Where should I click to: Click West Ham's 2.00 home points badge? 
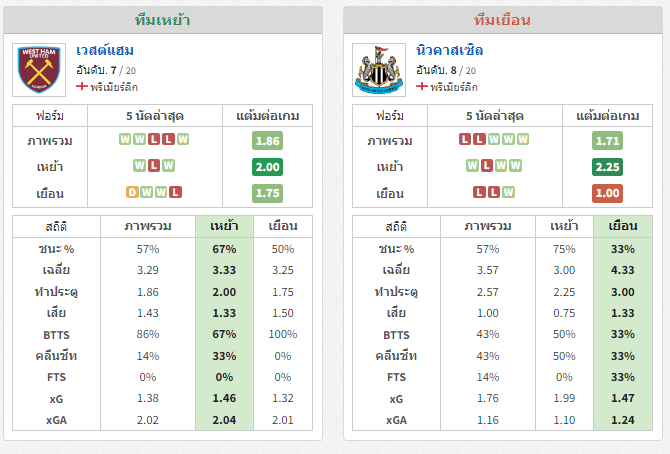[267, 167]
